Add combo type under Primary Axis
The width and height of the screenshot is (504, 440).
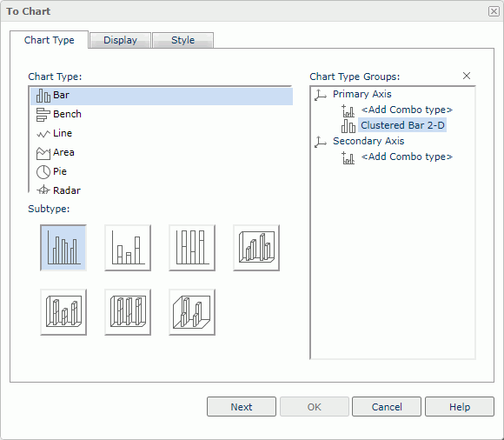407,110
